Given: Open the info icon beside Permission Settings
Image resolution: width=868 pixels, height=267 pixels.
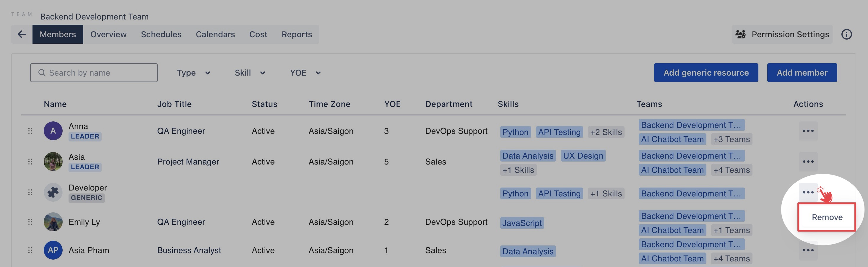Looking at the screenshot, I should (846, 34).
